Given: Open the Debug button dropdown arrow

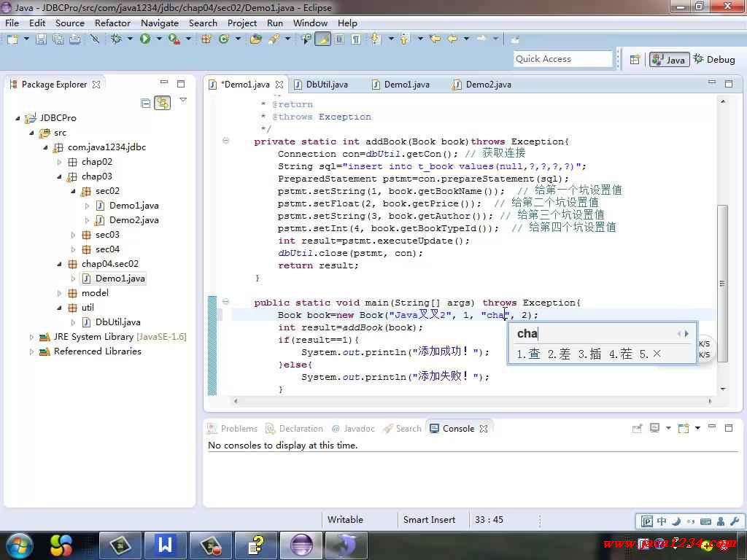Looking at the screenshot, I should pos(130,39).
